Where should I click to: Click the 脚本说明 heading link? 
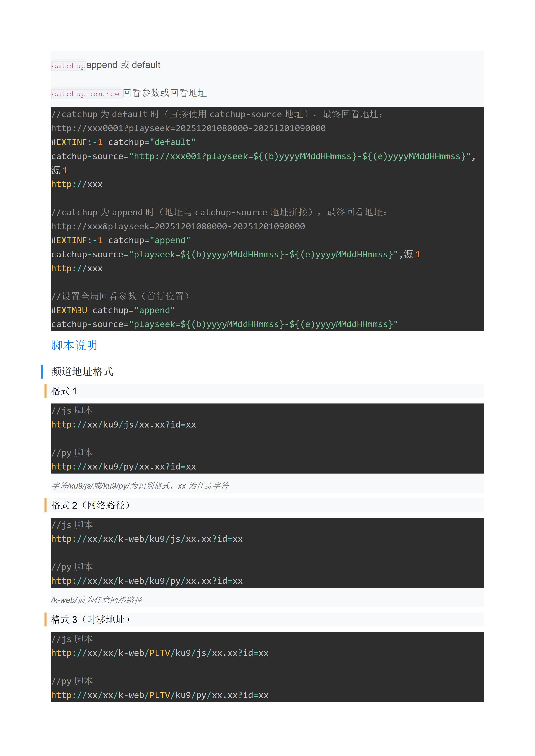pyautogui.click(x=74, y=345)
